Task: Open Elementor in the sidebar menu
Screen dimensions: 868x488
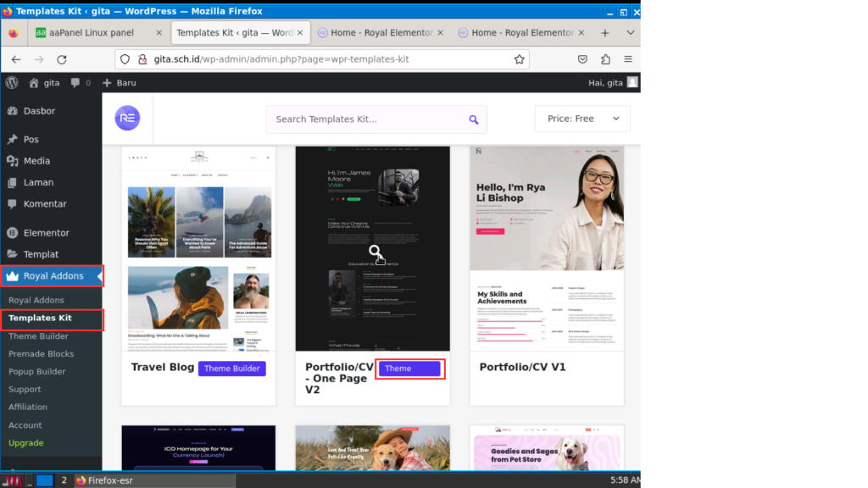Action: click(47, 233)
